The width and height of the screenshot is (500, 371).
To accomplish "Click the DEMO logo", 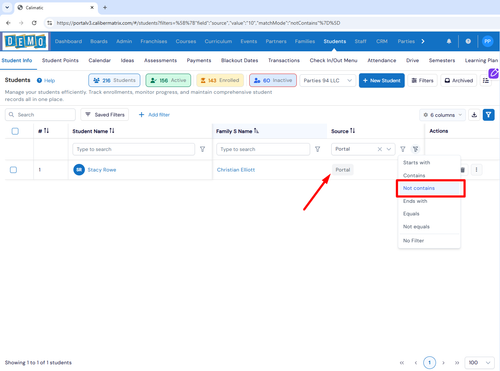I will [x=25, y=41].
